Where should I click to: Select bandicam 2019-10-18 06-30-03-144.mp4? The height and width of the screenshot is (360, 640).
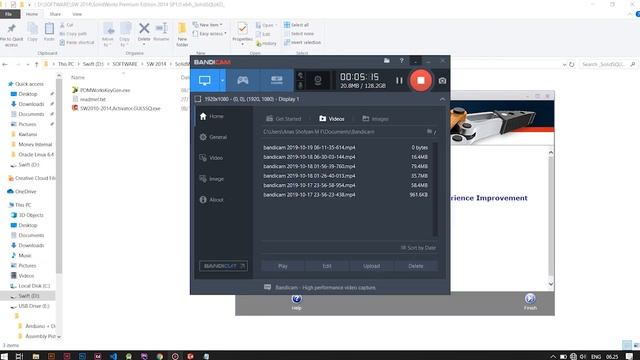coord(346,157)
